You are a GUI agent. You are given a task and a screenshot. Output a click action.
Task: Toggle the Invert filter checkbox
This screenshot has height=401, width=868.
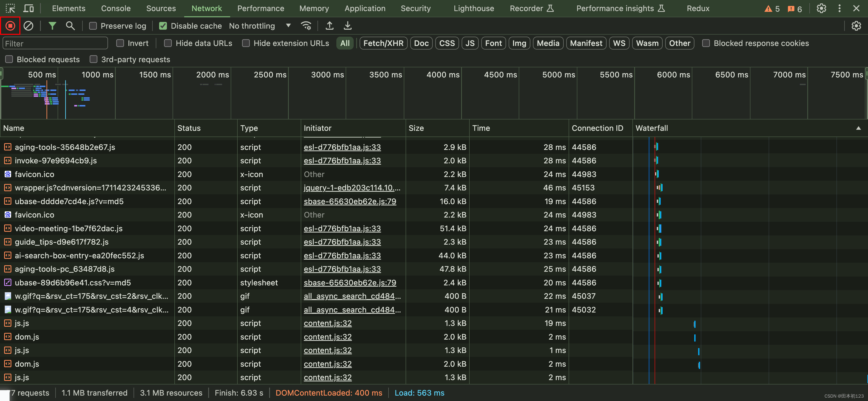pyautogui.click(x=120, y=44)
